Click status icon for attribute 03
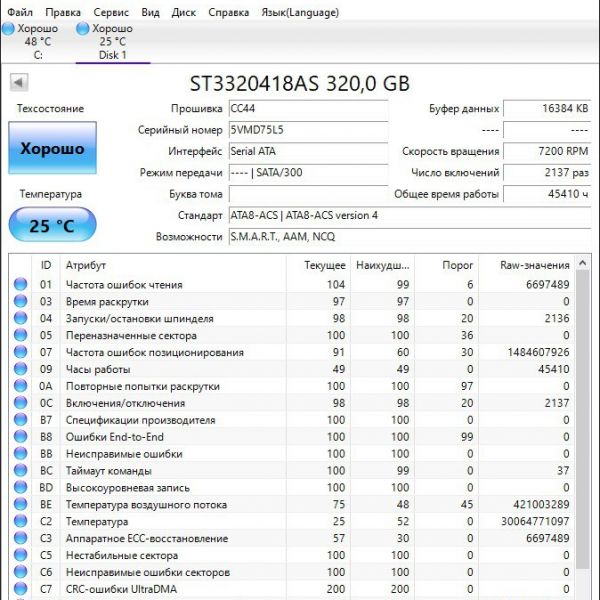 pyautogui.click(x=21, y=302)
